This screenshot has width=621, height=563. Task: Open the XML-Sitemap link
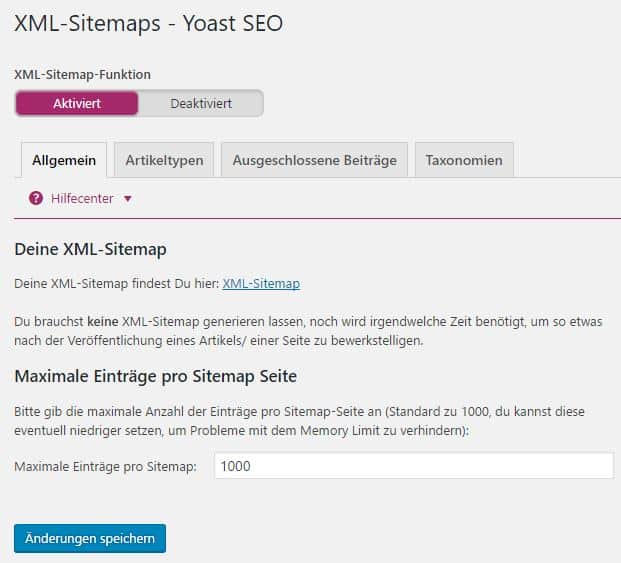tap(261, 283)
